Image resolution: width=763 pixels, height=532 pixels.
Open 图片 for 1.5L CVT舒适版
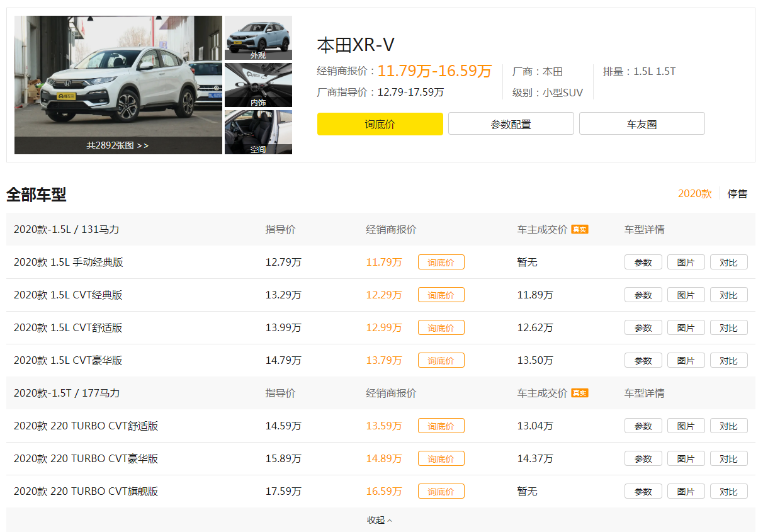click(686, 327)
